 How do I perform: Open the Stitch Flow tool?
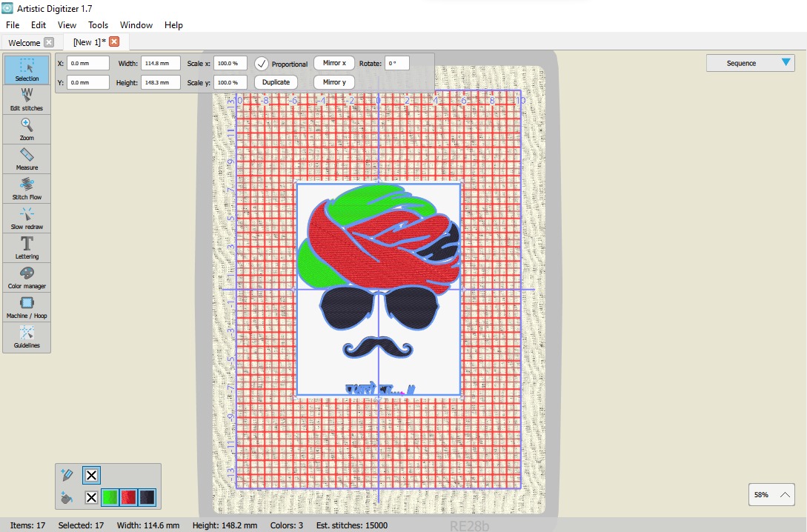[27, 188]
